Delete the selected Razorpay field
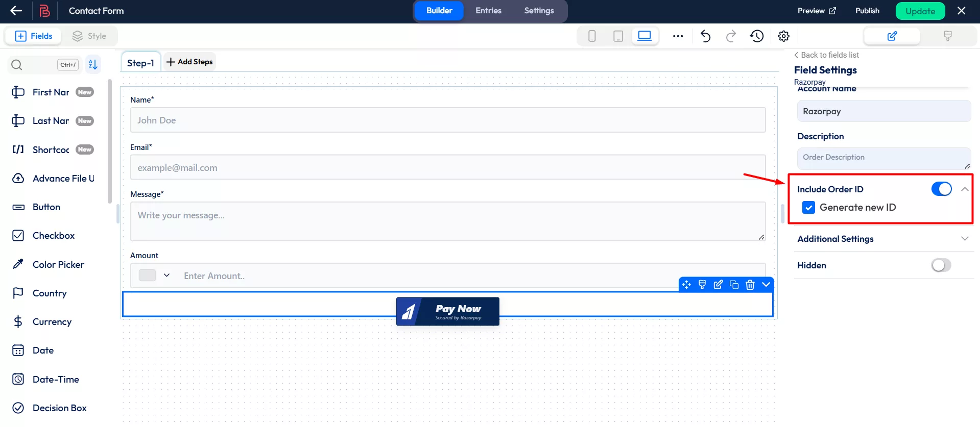 click(750, 285)
